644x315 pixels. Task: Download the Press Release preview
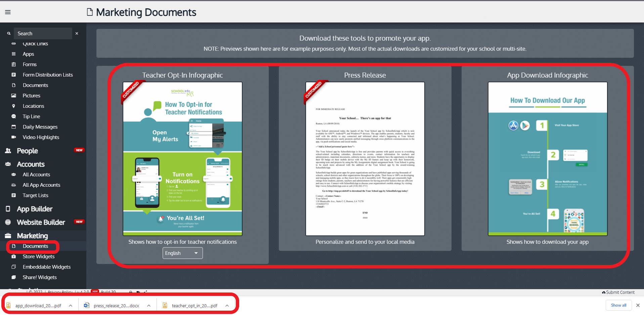365,159
